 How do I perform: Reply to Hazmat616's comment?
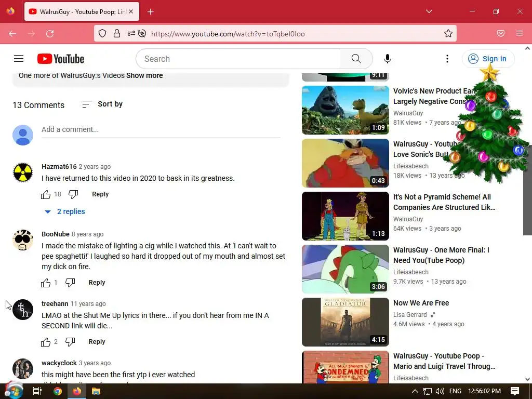point(100,194)
